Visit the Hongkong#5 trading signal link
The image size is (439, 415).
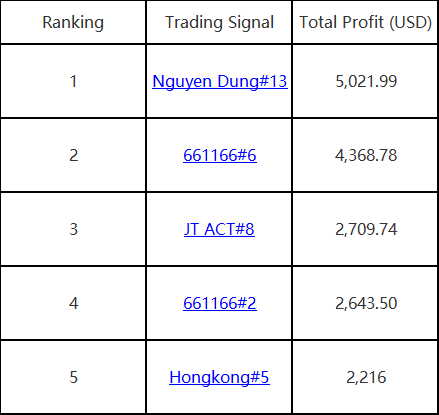point(219,377)
